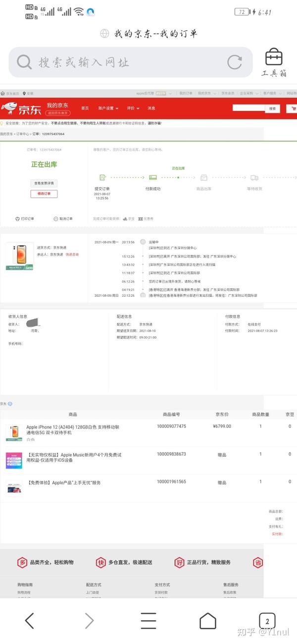Click the 多 品类齐全 badge icon
297x644 pixels.
click(x=22, y=563)
